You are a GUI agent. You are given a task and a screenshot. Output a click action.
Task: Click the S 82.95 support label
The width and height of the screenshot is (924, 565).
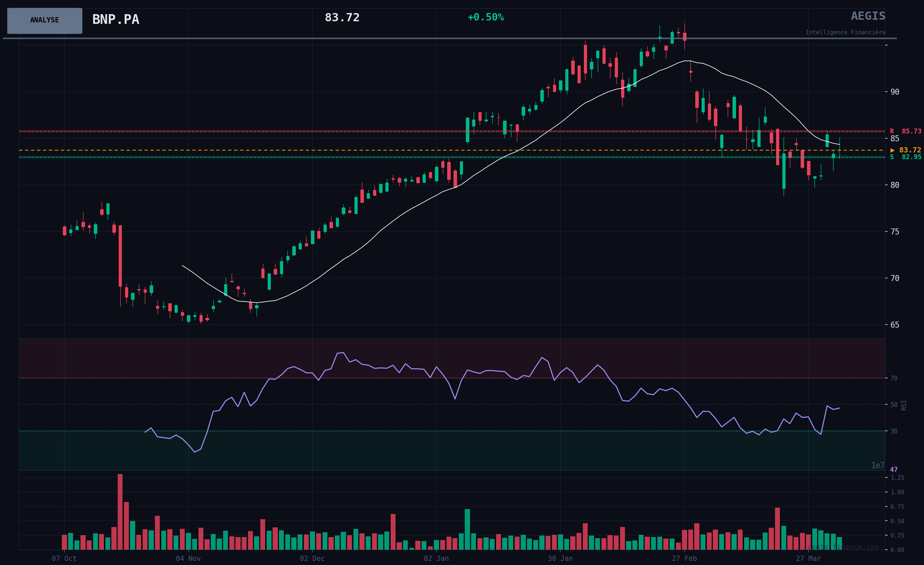click(905, 157)
